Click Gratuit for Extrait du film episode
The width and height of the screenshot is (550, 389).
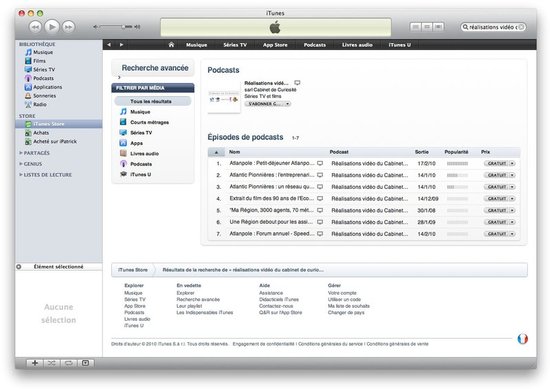click(x=497, y=199)
